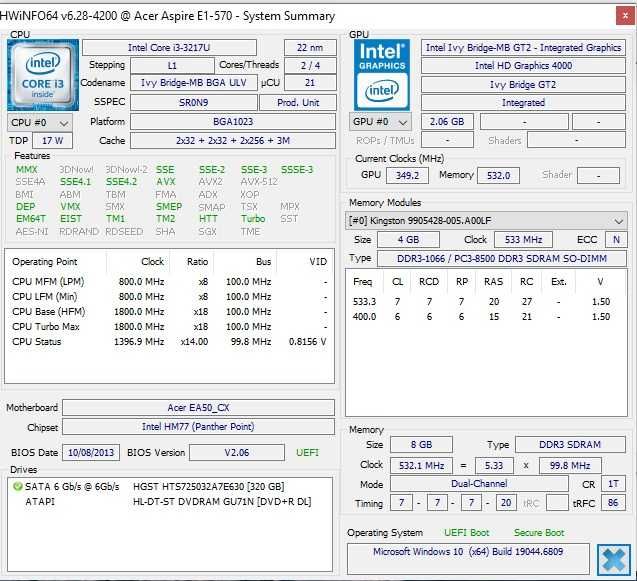
Task: Click the Dual-Channel mode field
Action: click(479, 483)
